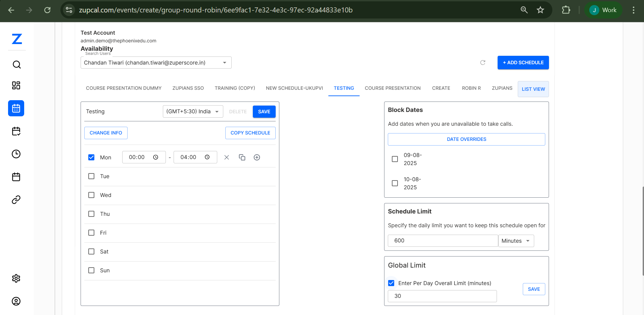This screenshot has width=644, height=315.
Task: Open the Minutes unit dropdown
Action: (516, 241)
